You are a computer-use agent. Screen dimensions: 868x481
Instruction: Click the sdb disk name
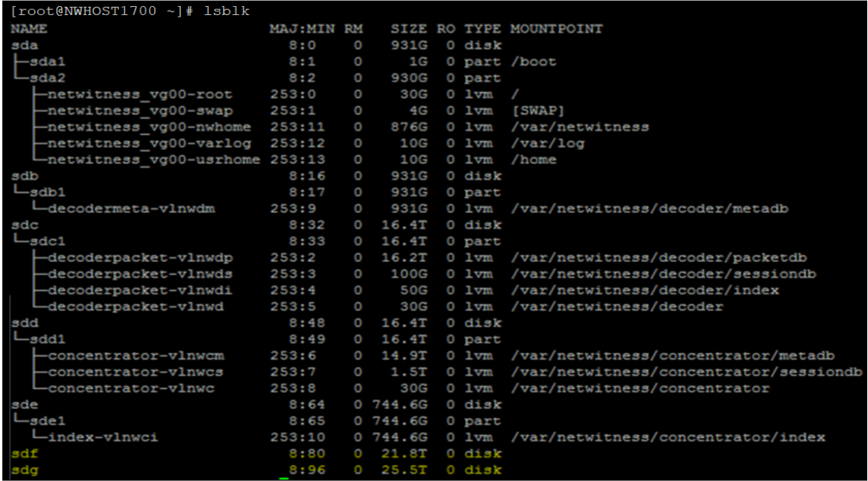coord(24,176)
